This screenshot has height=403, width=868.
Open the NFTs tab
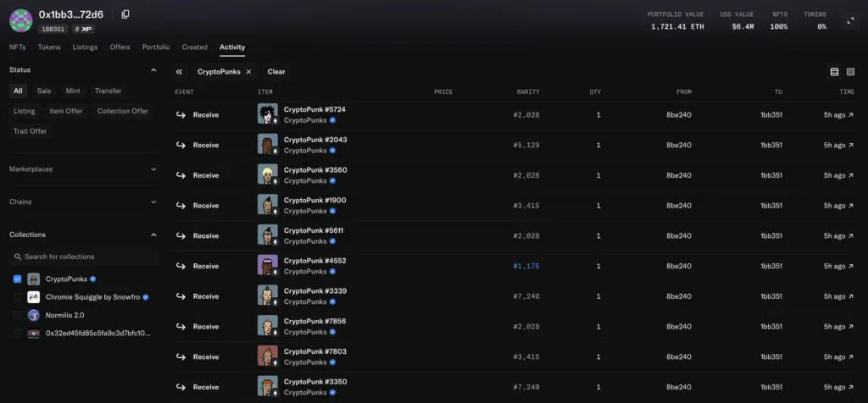point(17,47)
